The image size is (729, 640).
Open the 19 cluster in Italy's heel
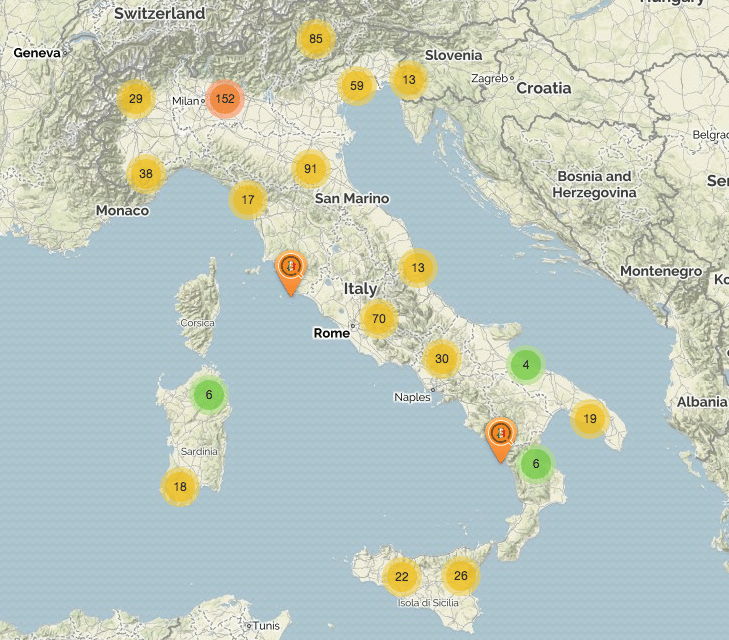click(x=590, y=419)
